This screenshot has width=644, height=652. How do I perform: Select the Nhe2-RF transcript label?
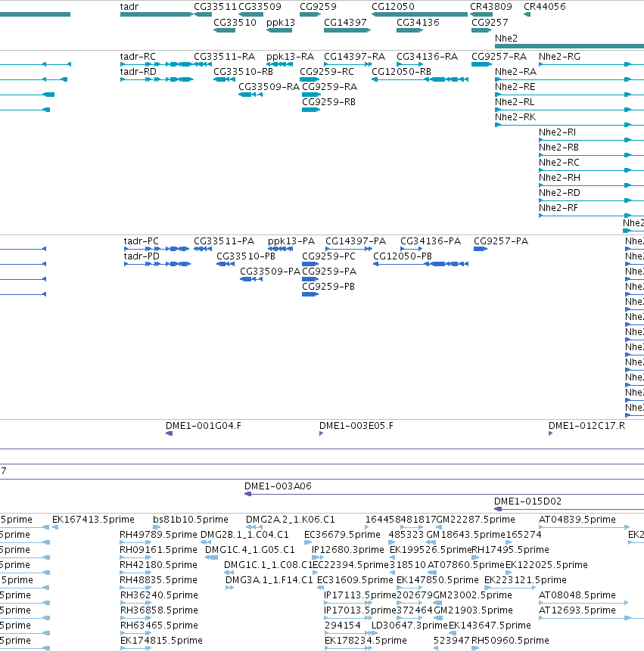click(558, 207)
